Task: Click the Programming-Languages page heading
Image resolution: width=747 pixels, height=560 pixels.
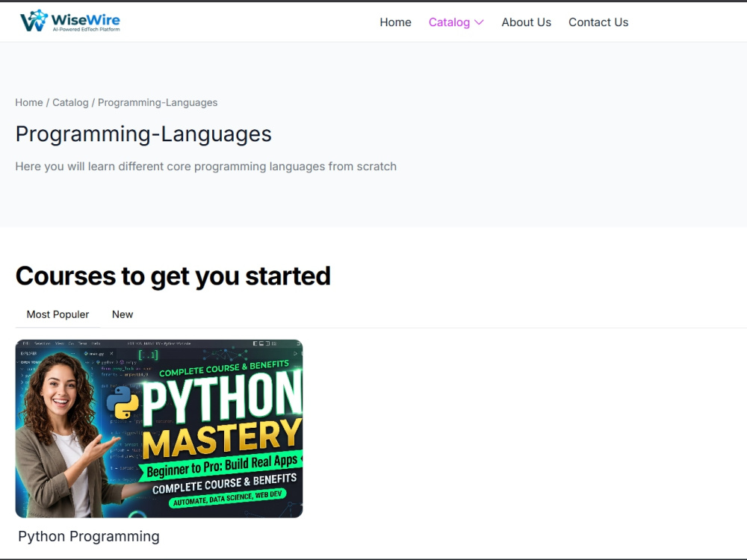Action: [x=143, y=134]
